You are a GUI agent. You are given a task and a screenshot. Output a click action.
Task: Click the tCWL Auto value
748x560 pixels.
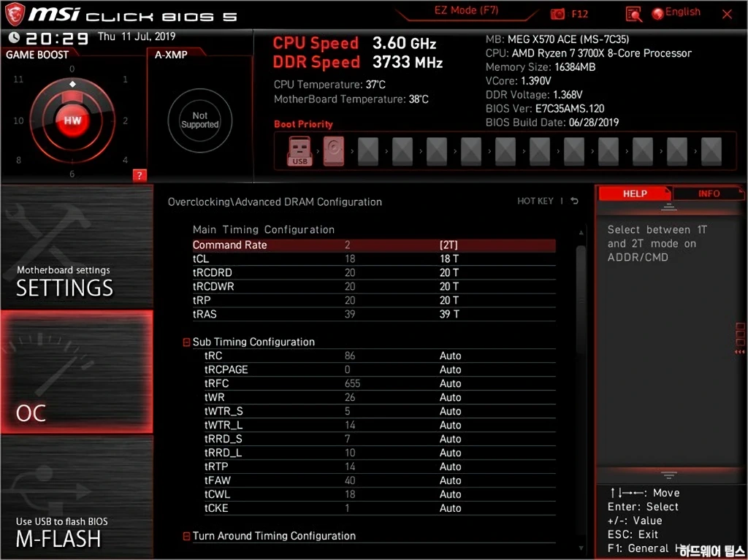(450, 494)
